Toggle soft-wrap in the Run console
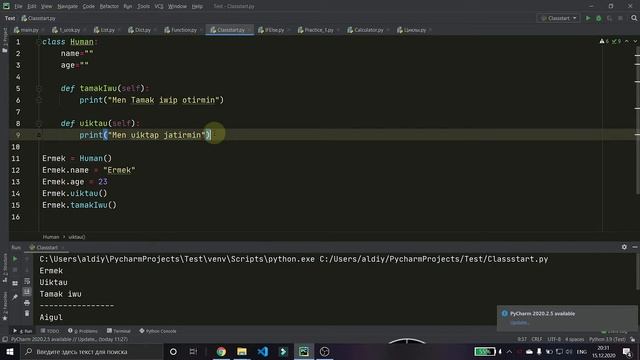 27,281
